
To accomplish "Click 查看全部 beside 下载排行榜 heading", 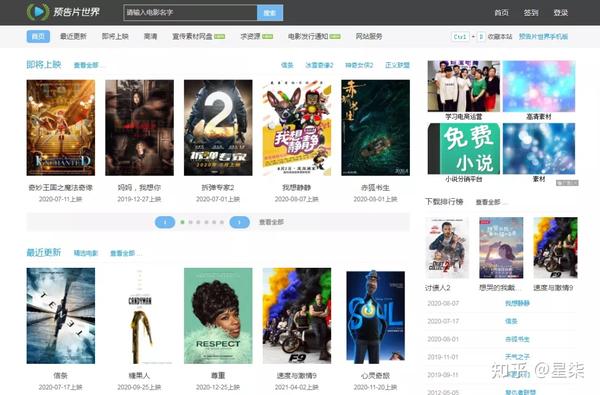I will coord(488,202).
